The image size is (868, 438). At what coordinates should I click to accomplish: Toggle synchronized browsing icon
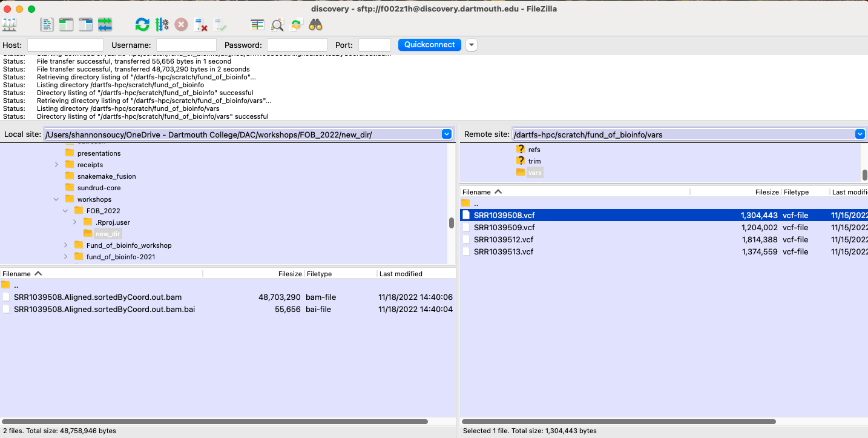coord(296,25)
